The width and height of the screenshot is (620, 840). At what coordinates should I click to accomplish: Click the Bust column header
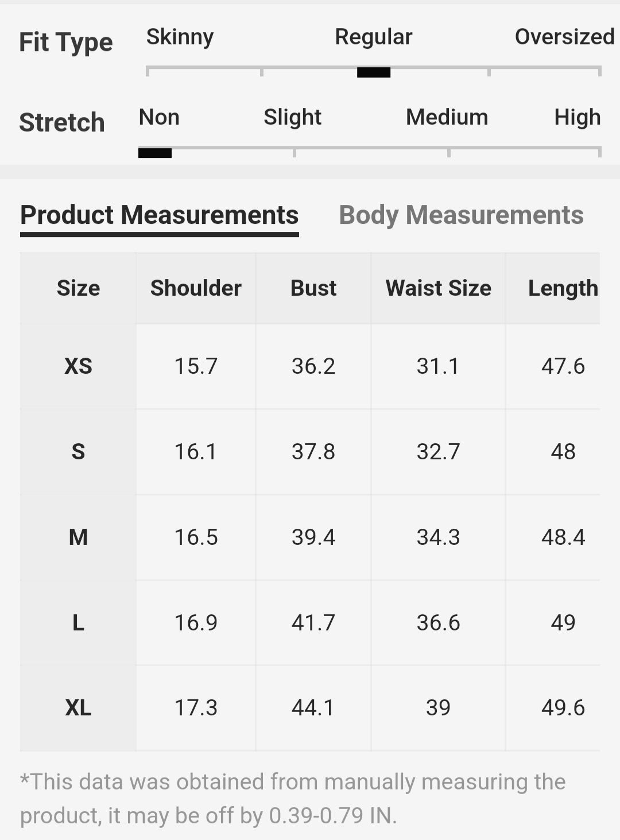pos(313,288)
